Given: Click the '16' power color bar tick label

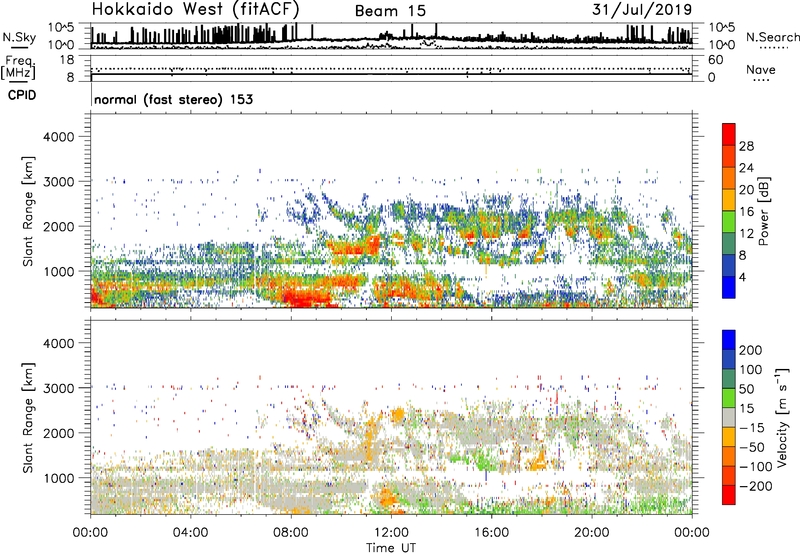Looking at the screenshot, I should [746, 212].
